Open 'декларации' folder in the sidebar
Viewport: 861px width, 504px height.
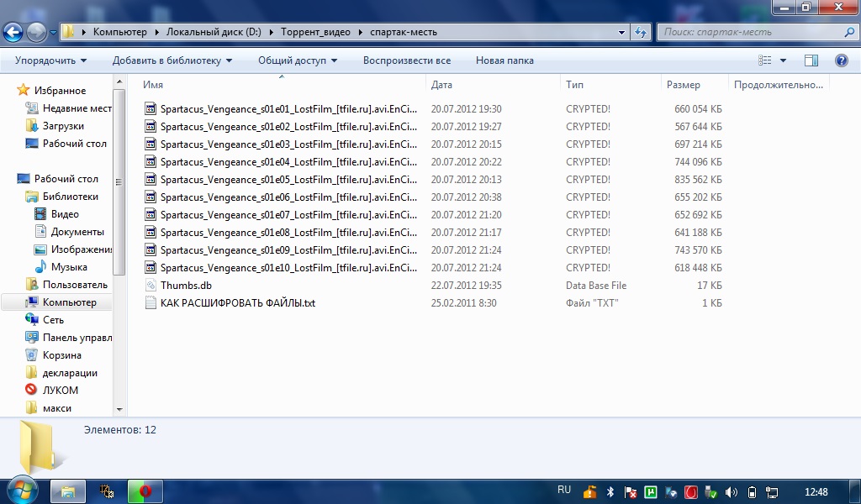[70, 373]
